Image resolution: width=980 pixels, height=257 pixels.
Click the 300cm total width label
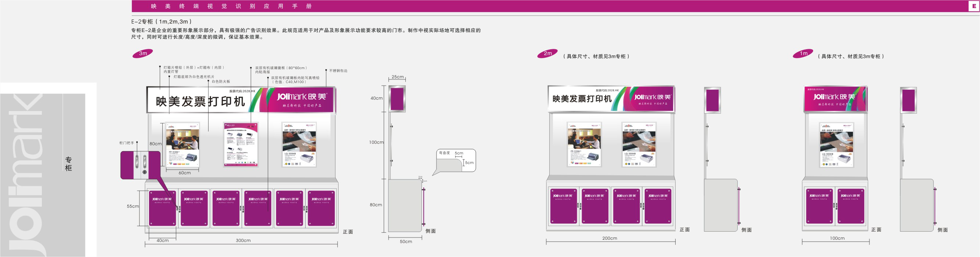click(243, 240)
